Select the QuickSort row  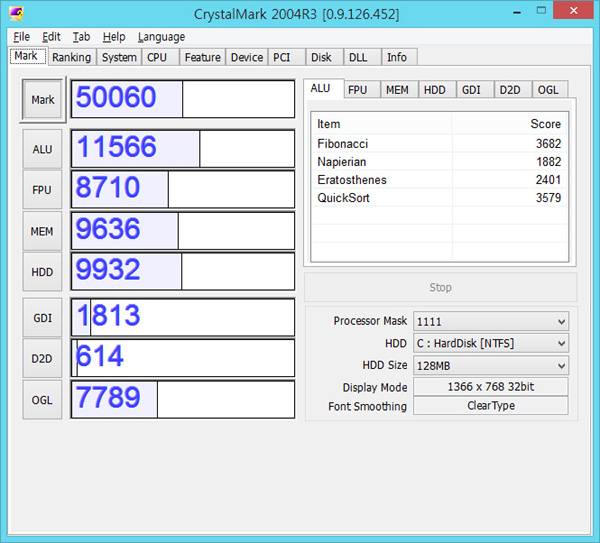439,198
